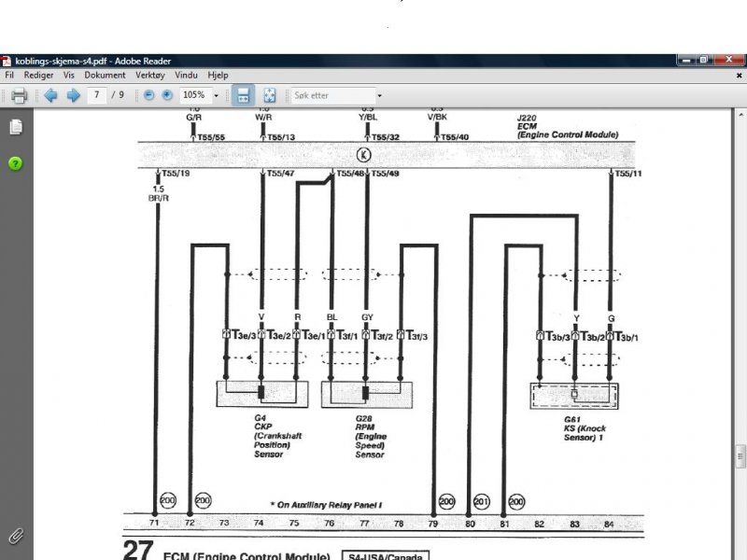Expand the search options dropdown arrow

(379, 95)
